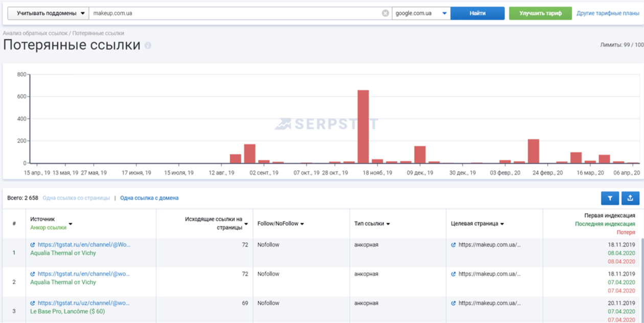This screenshot has width=644, height=323.
Task: Click the export upload icon button
Action: (630, 198)
